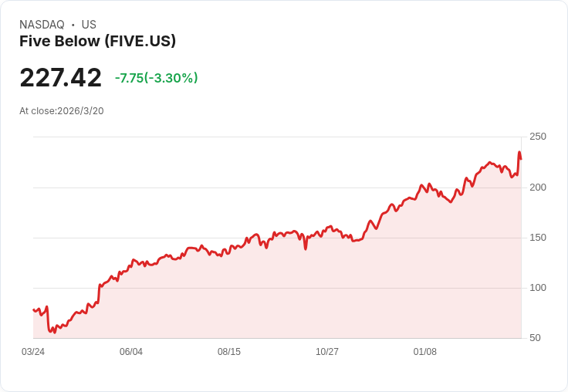The width and height of the screenshot is (568, 392).
Task: Click the 100 price axis label
Action: tap(538, 288)
